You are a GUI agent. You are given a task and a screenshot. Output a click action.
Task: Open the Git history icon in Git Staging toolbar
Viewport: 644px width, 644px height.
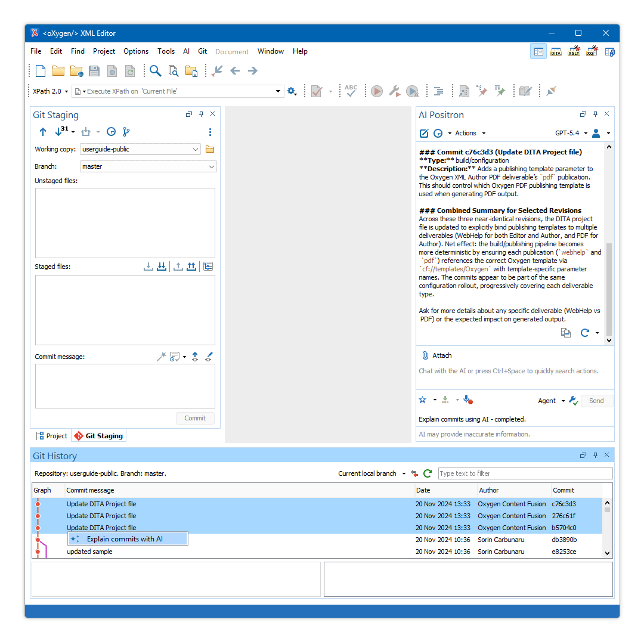click(x=112, y=132)
